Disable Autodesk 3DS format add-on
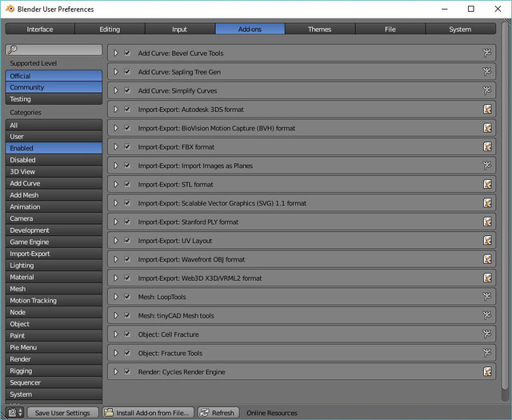Image resolution: width=512 pixels, height=420 pixels. tap(127, 109)
